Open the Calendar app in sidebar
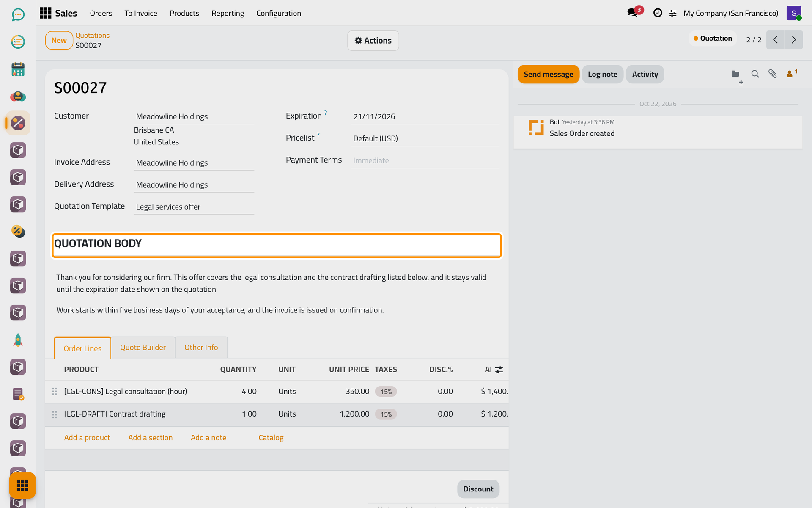 18,69
